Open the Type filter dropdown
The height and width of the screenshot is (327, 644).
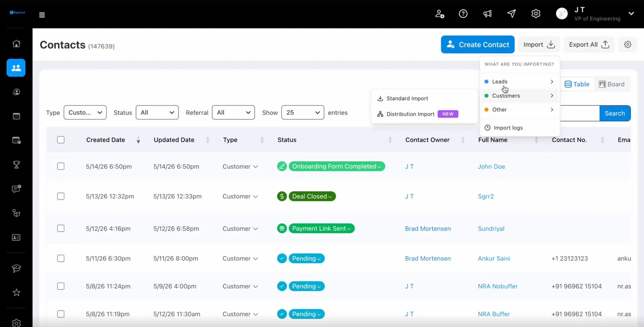[85, 112]
